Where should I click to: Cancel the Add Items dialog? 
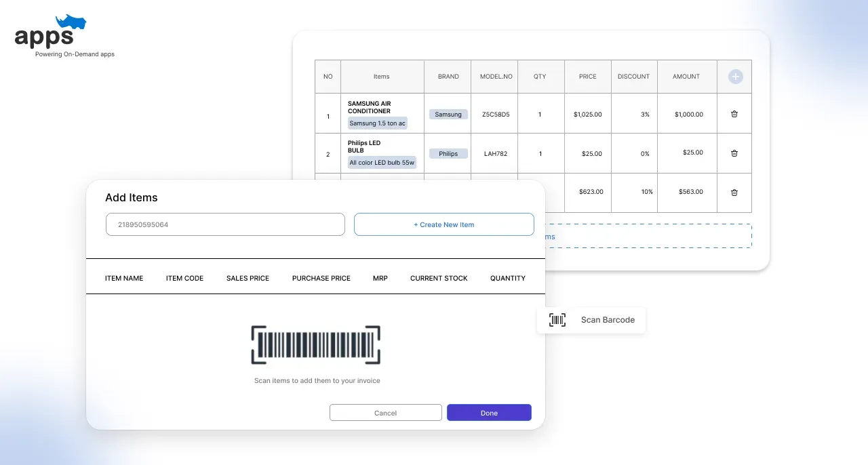point(386,413)
